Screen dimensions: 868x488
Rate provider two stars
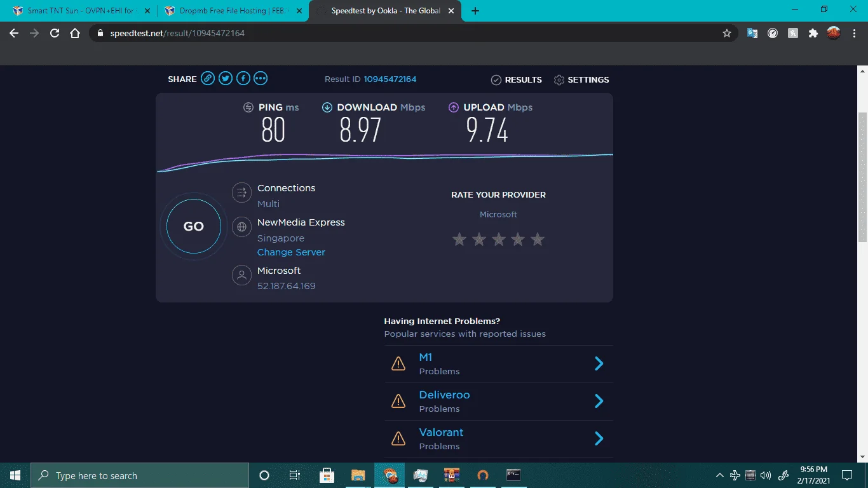pos(479,240)
